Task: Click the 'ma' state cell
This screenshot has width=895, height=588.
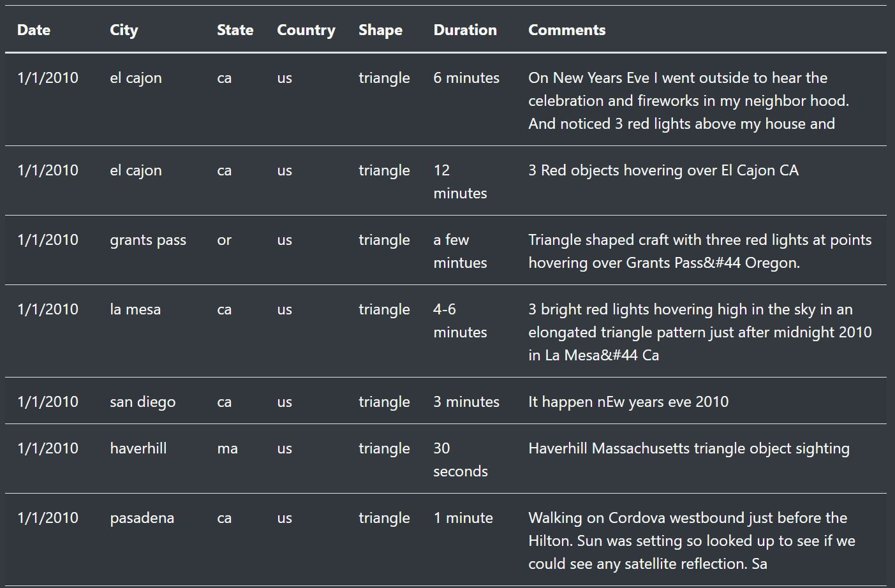Action: (x=227, y=448)
